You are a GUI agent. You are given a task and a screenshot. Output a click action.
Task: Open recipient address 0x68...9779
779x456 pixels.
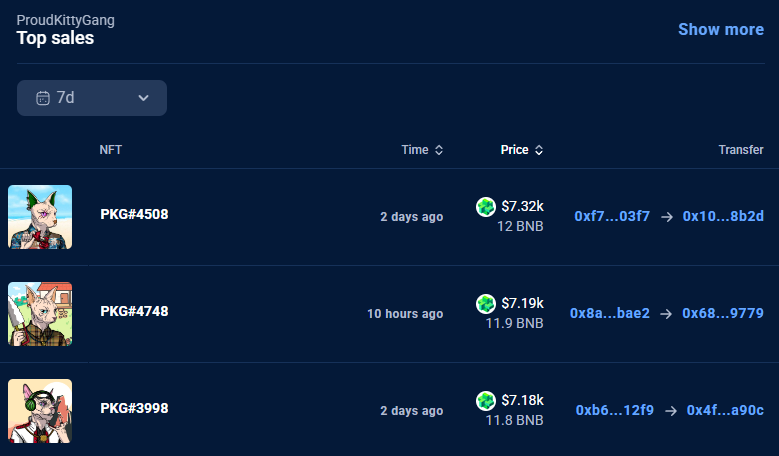pos(723,313)
